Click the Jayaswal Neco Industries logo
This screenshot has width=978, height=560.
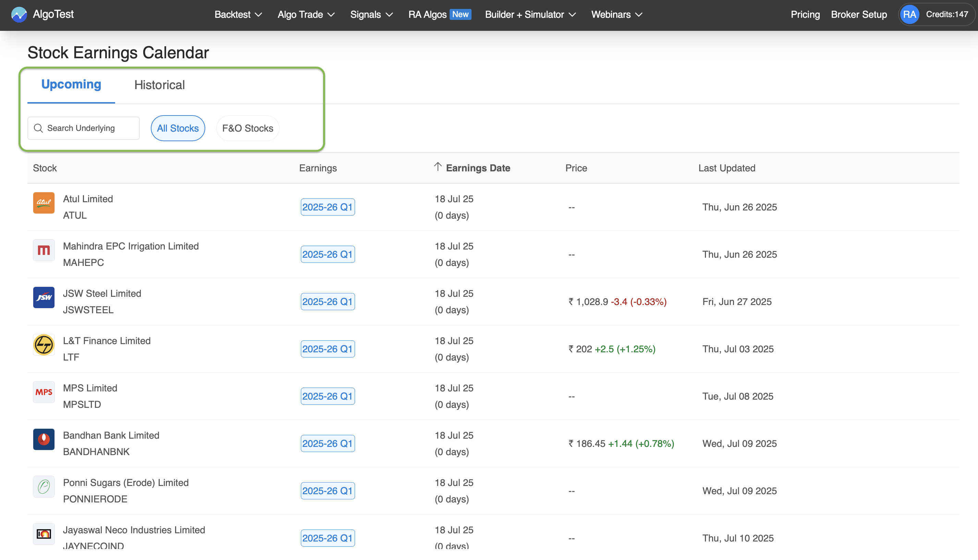[x=44, y=534]
